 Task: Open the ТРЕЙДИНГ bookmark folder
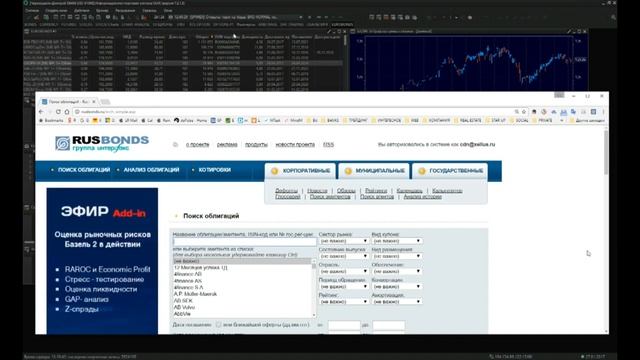click(355, 120)
